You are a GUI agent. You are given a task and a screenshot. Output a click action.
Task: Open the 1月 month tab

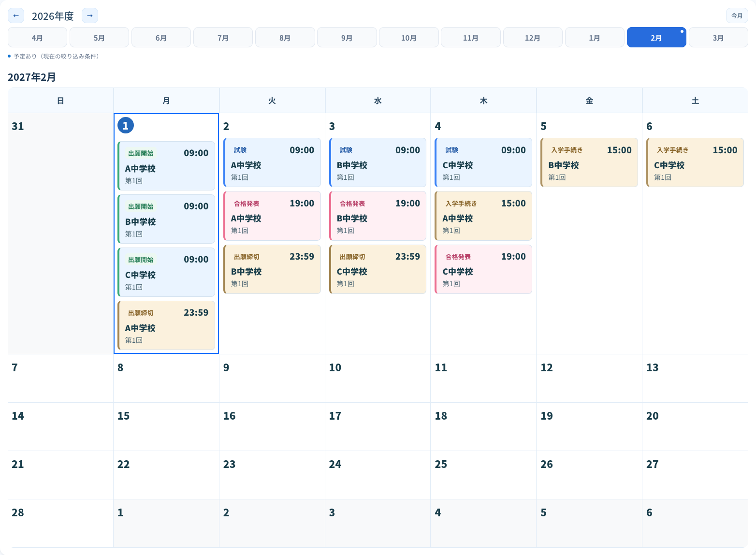click(x=595, y=37)
